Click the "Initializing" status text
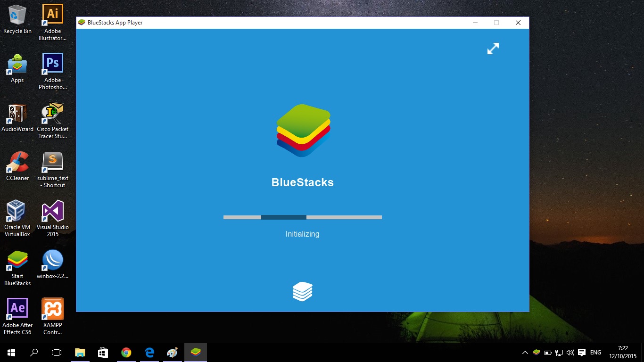Image resolution: width=644 pixels, height=362 pixels. [303, 234]
